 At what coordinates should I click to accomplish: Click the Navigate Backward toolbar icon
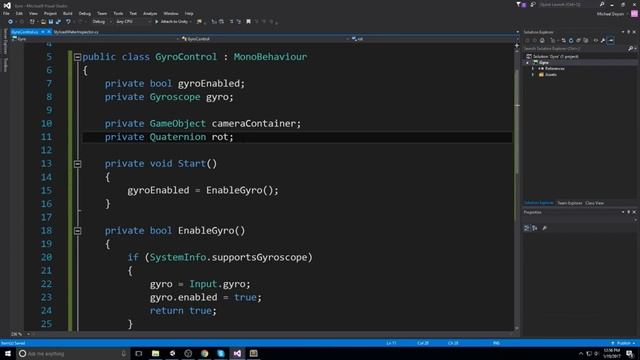coord(10,22)
